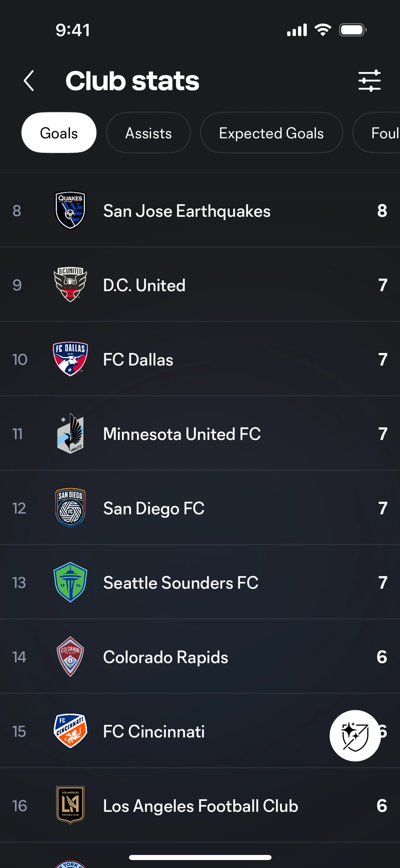This screenshot has height=868, width=400.
Task: Tap the San Jose Earthquakes crest
Action: (x=70, y=211)
